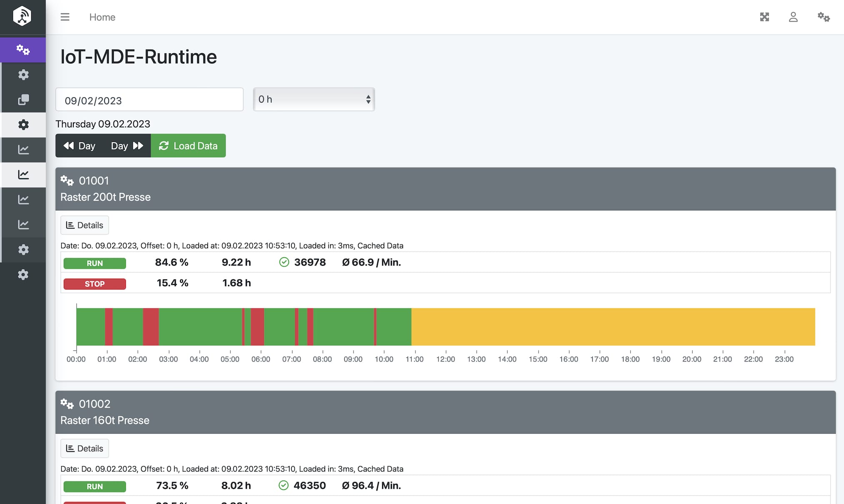This screenshot has height=504, width=844.
Task: Open Details for Raster 160t Presse
Action: (85, 449)
